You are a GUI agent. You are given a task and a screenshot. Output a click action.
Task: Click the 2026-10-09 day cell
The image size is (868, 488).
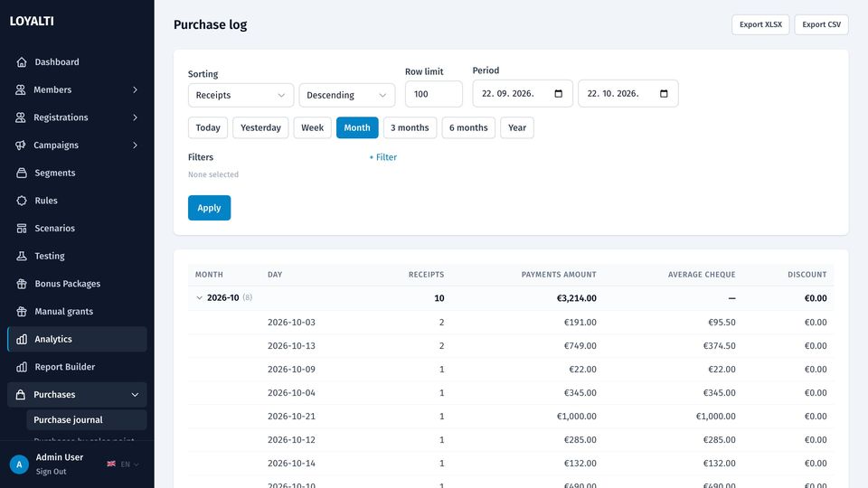291,369
